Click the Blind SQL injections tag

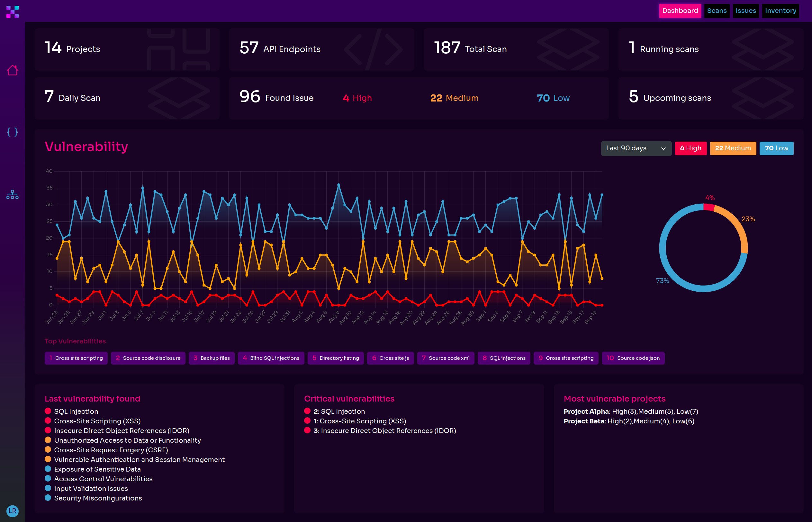pyautogui.click(x=271, y=358)
